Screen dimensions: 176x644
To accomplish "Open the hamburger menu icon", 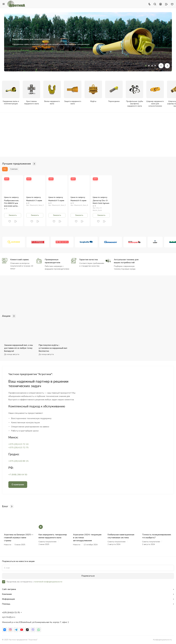I will point(3,4).
